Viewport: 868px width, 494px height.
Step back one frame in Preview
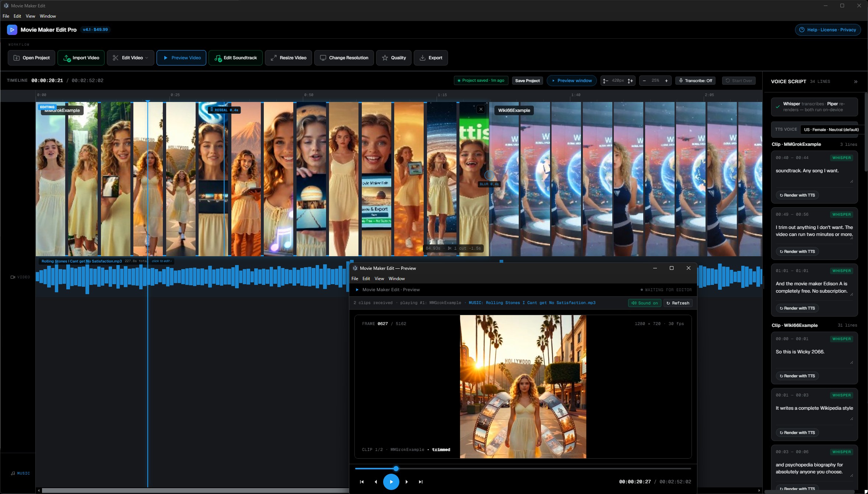coord(376,481)
